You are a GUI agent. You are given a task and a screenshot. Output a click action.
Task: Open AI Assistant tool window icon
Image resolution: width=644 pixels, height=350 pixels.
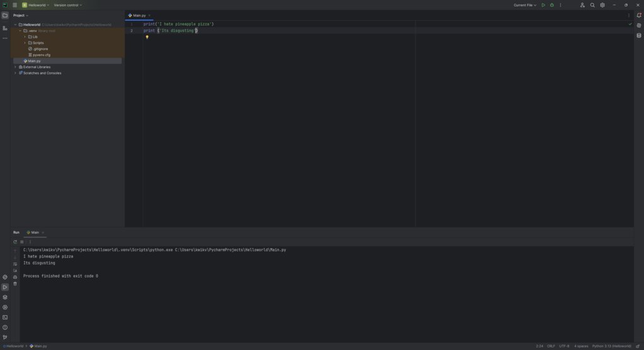(639, 25)
